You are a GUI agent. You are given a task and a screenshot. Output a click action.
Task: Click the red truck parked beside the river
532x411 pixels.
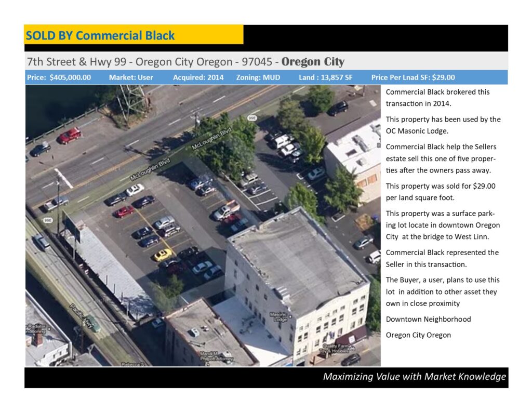69,136
